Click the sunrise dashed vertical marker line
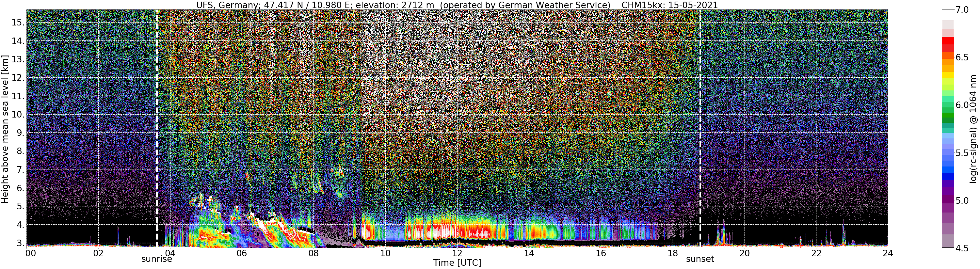This screenshot has width=980, height=269. [x=157, y=128]
